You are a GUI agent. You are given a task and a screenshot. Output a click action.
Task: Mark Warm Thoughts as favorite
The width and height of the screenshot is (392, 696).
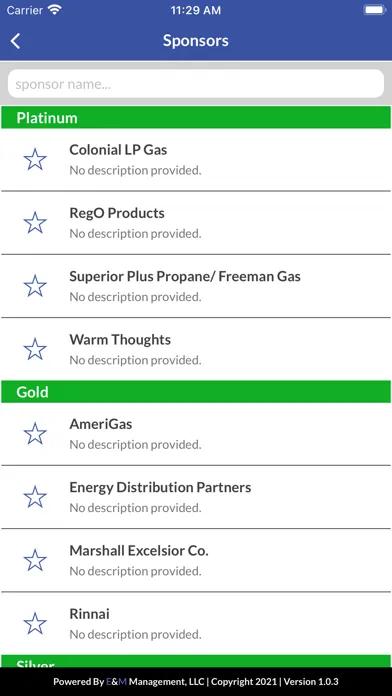[x=35, y=349]
